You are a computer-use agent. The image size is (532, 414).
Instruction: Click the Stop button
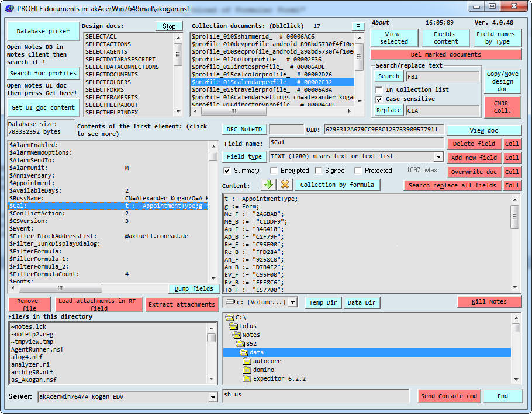[169, 26]
